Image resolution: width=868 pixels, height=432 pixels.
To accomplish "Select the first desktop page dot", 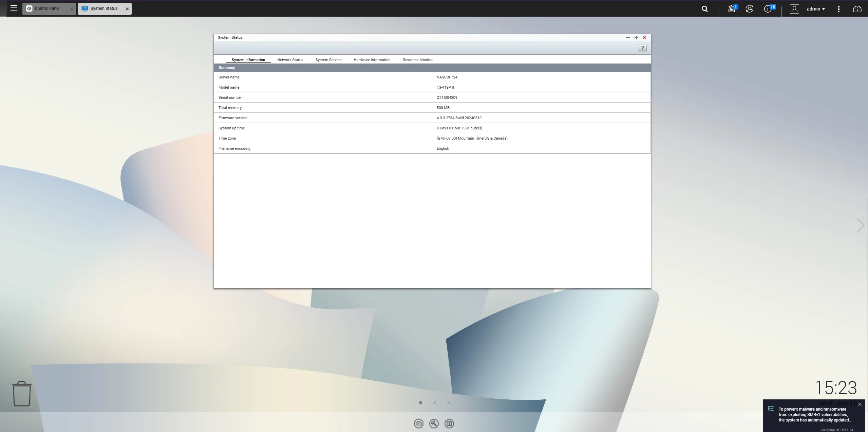I will 420,403.
